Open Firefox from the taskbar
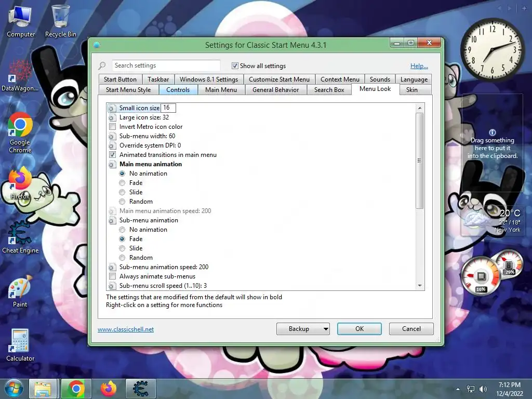532x399 pixels. coord(109,389)
